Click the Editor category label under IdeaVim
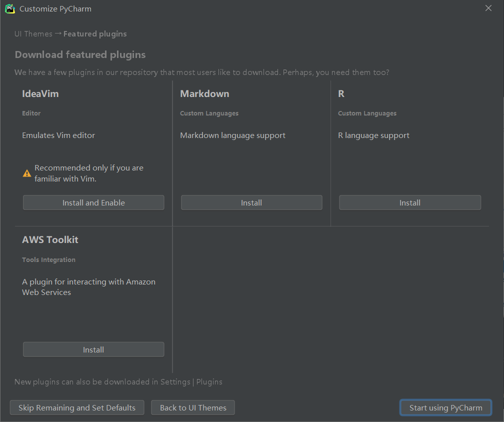 coord(31,113)
